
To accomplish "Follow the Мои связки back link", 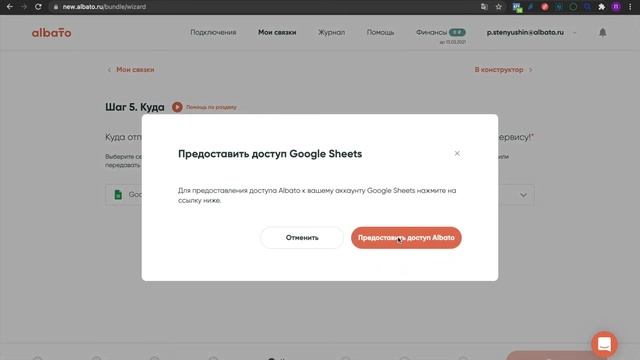I will pyautogui.click(x=135, y=70).
